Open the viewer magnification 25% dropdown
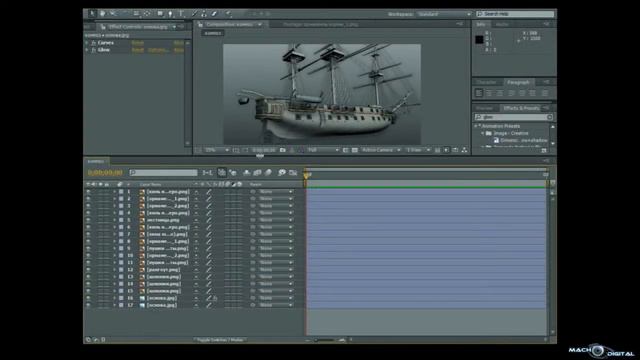The width and height of the screenshot is (640, 360). click(217, 150)
